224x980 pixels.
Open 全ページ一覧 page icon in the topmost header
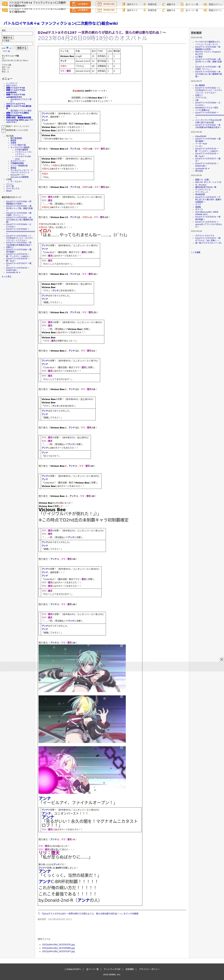pos(182,4)
